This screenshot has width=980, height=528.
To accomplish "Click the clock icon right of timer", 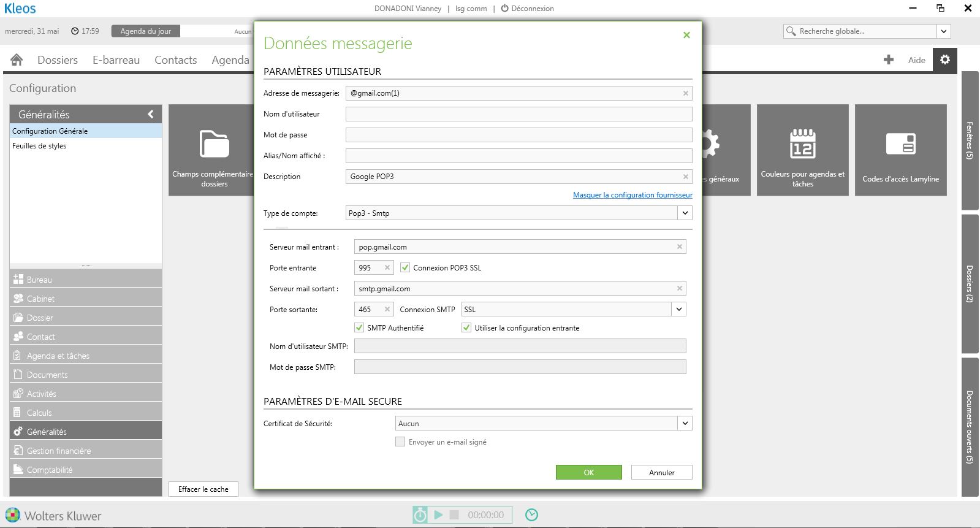I will [x=531, y=515].
